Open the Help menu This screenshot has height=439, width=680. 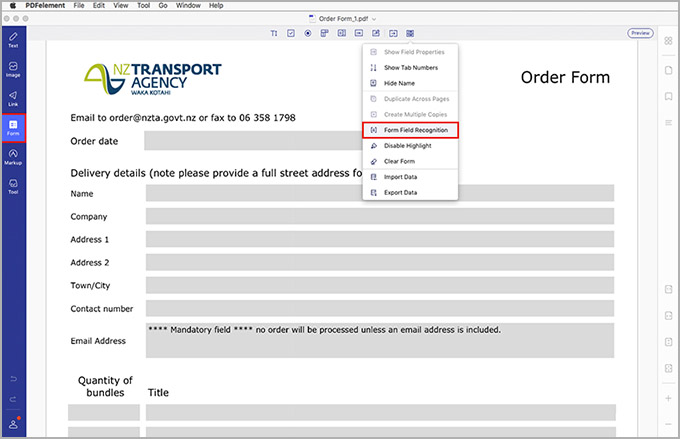[x=216, y=6]
